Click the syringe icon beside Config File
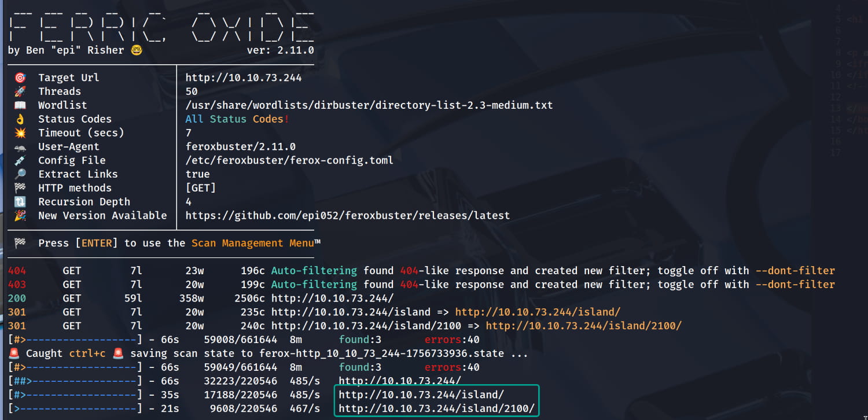Screen dimensions: 868x420 20,160
